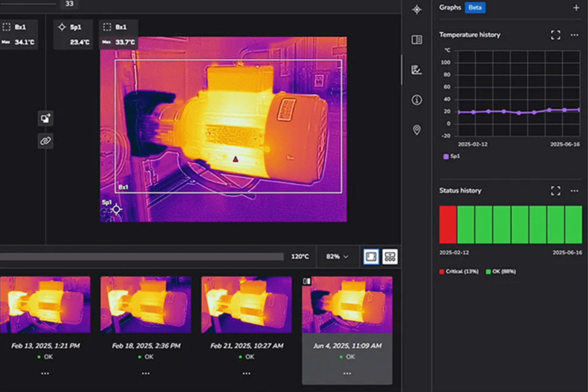Open the notes panel from the sidebar

coord(417,40)
